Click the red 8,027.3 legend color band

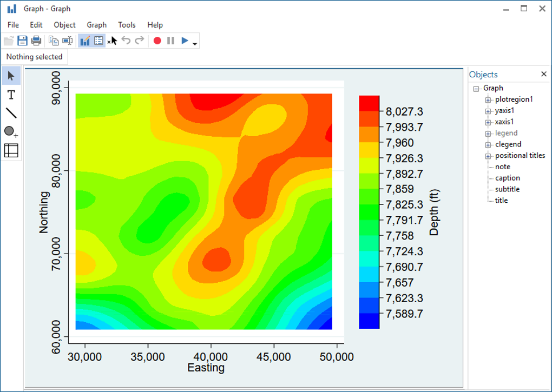pos(369,103)
